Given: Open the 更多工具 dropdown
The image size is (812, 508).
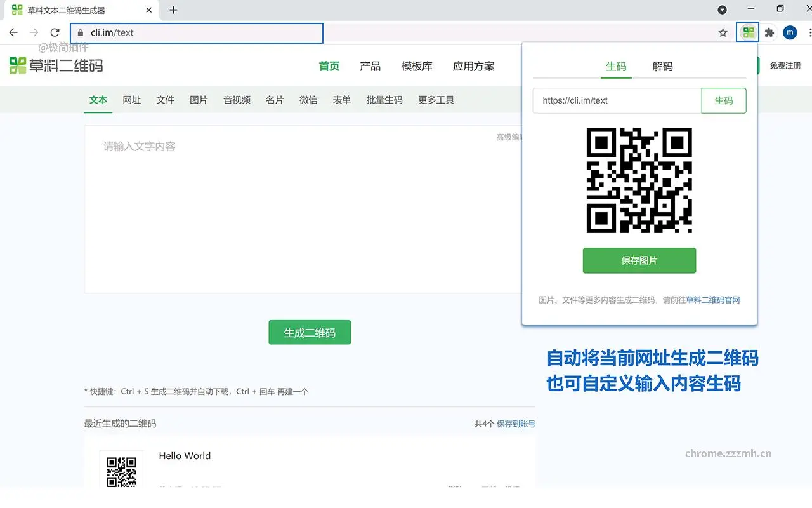Looking at the screenshot, I should pyautogui.click(x=436, y=100).
